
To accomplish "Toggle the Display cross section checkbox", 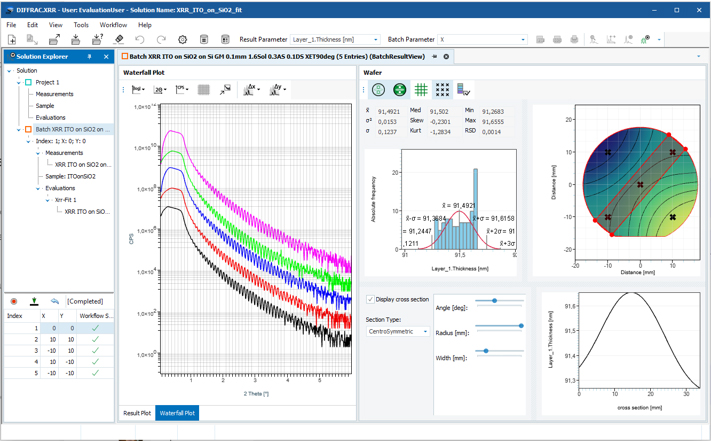I will point(370,299).
